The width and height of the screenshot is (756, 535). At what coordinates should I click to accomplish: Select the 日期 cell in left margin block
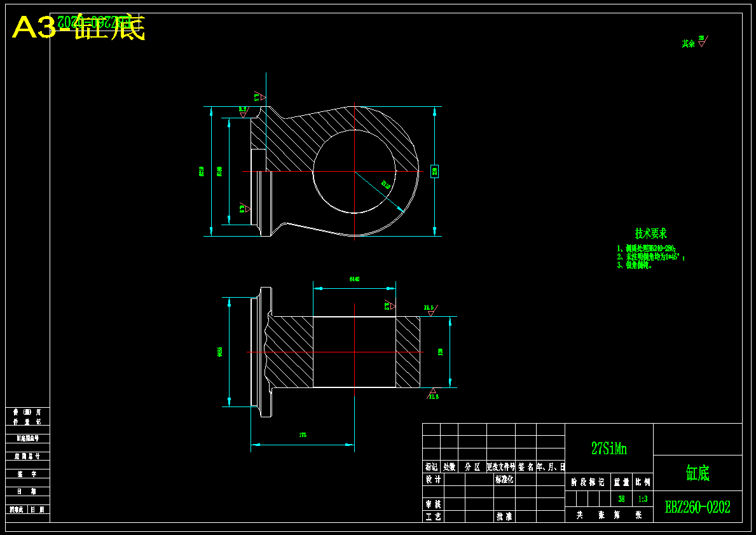pos(27,492)
